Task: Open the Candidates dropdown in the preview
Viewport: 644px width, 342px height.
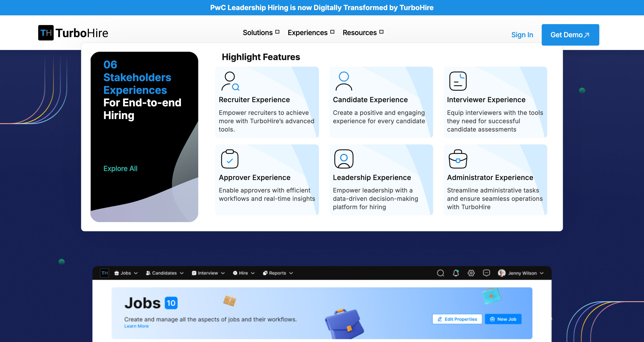Action: (165, 273)
